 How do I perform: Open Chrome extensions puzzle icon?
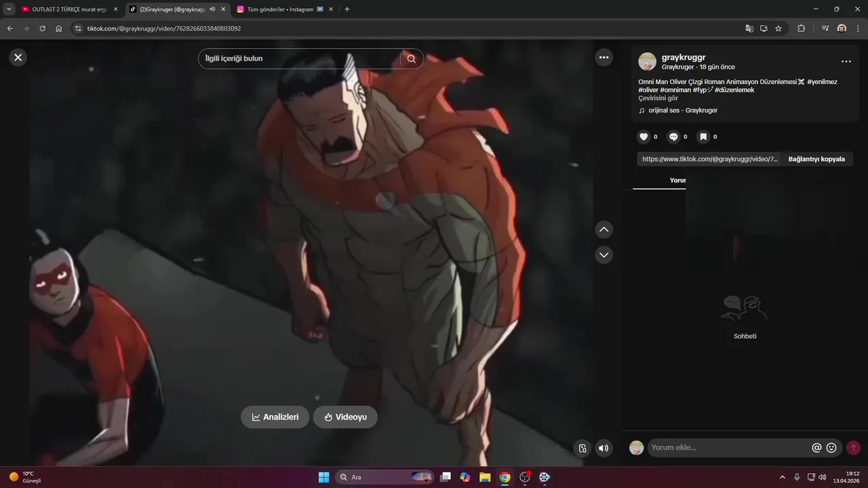pyautogui.click(x=801, y=28)
